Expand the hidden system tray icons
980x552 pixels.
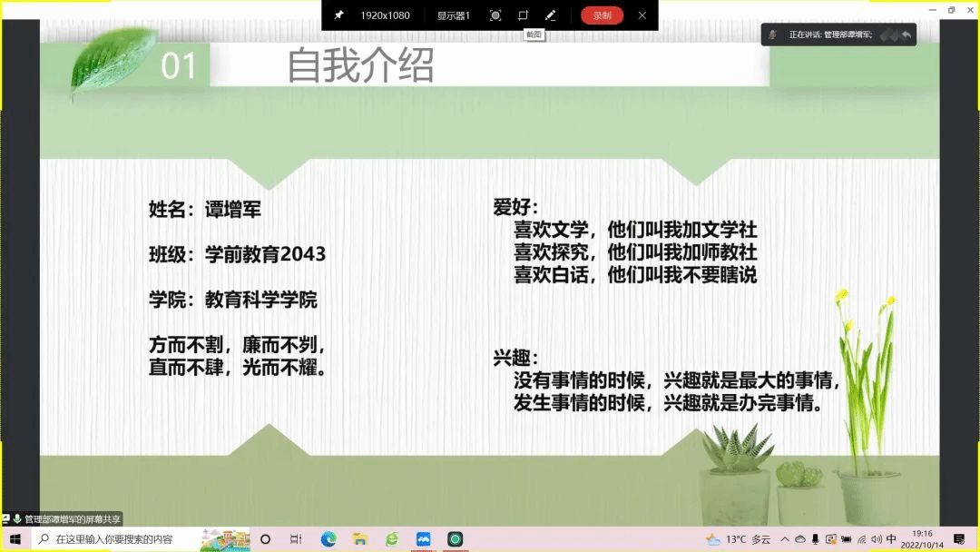[x=785, y=539]
